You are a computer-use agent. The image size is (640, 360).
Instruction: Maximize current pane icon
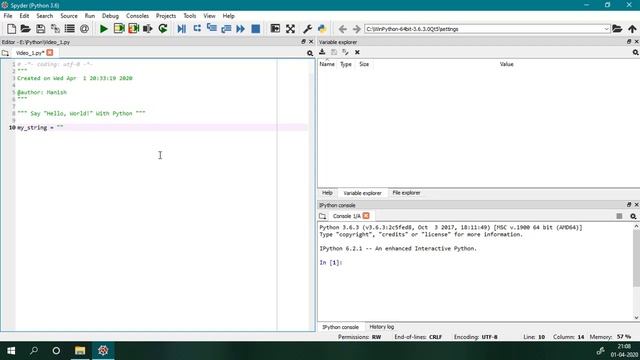(x=275, y=29)
